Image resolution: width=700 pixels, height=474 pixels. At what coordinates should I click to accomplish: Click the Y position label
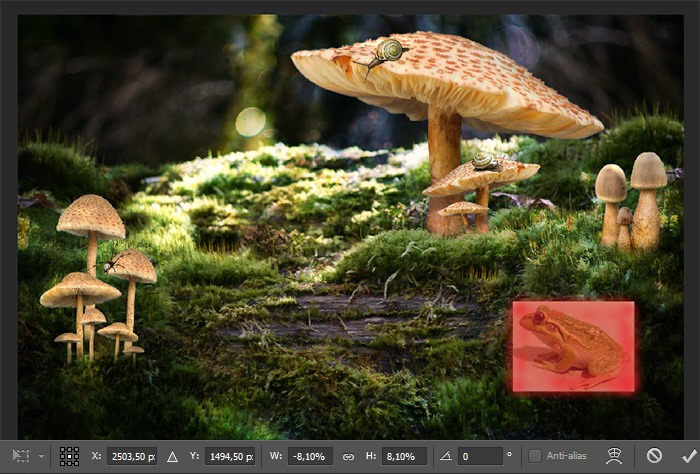click(x=194, y=456)
